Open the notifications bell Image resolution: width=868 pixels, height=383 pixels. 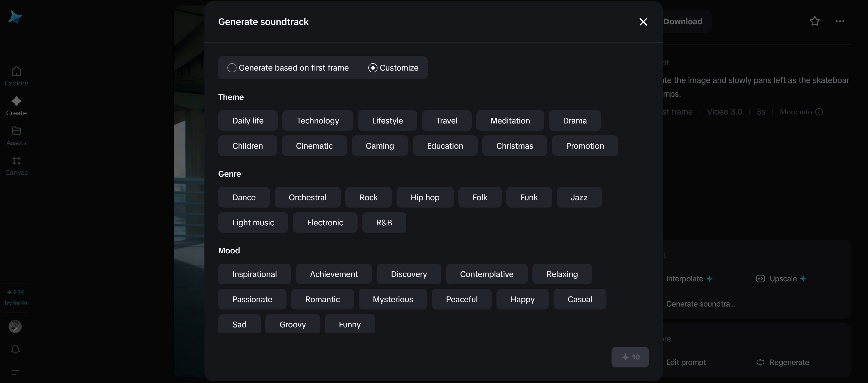point(15,349)
